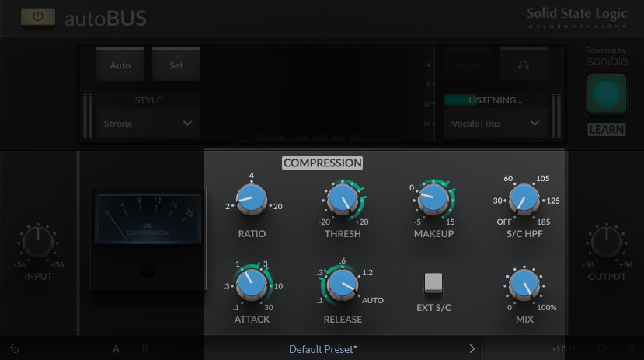The height and width of the screenshot is (360, 644).
Task: Click the undo arrow icon
Action: [15, 349]
